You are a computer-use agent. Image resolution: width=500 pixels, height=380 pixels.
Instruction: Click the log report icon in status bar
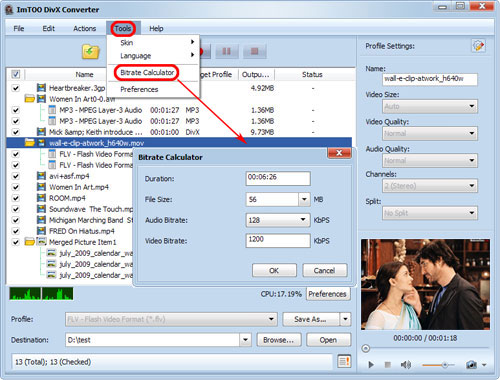click(344, 361)
